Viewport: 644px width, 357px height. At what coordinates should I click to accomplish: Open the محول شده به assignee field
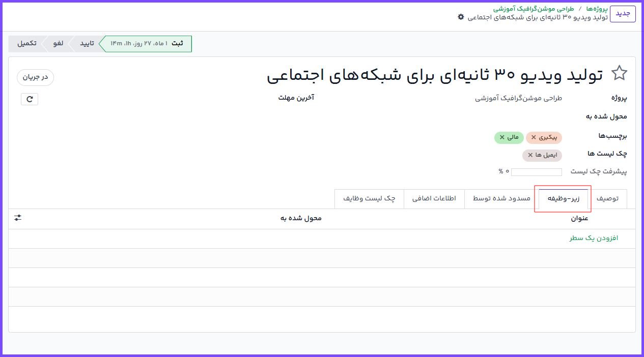coord(550,116)
